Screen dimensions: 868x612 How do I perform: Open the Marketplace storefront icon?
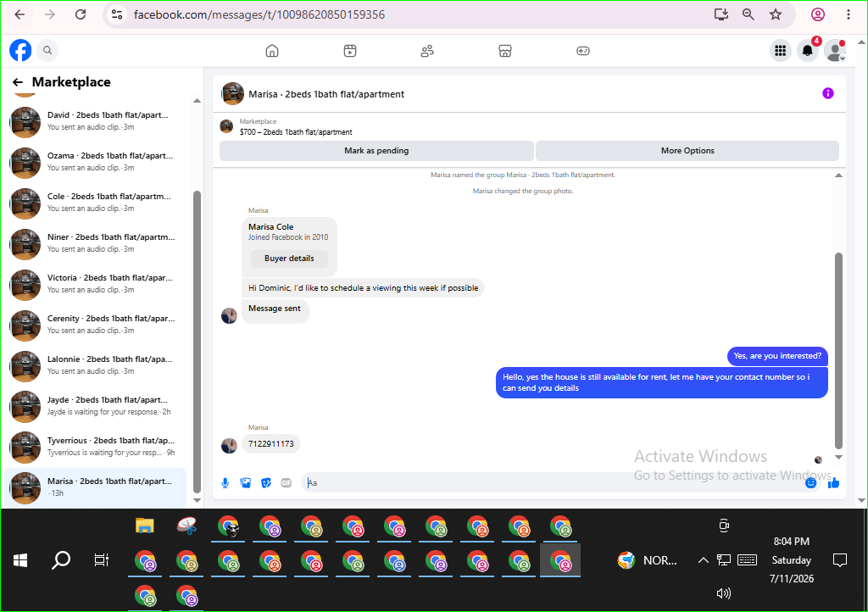(x=505, y=51)
